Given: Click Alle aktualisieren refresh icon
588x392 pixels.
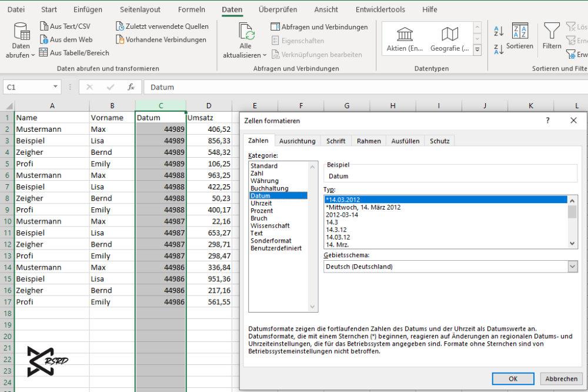Looking at the screenshot, I should [246, 32].
